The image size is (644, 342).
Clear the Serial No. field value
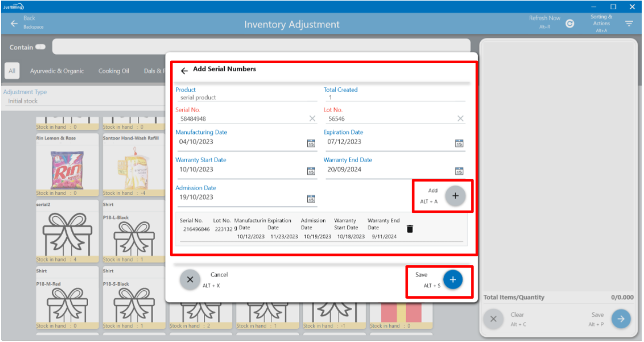point(312,118)
